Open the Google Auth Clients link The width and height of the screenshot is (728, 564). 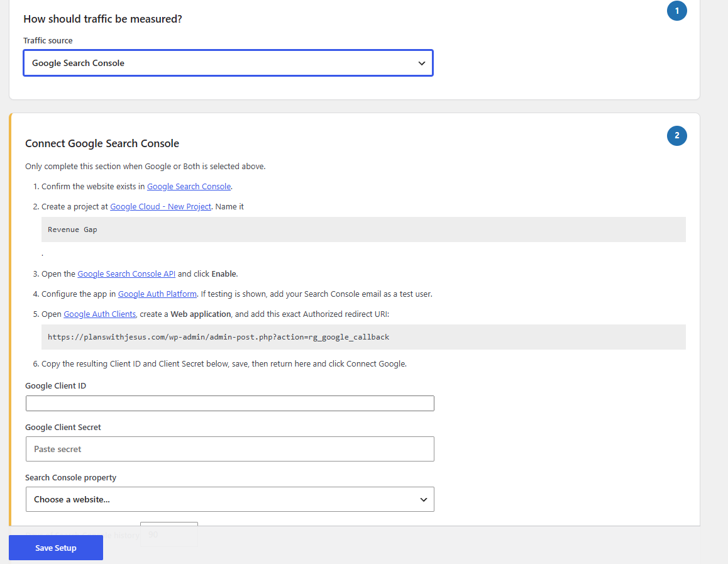[100, 314]
